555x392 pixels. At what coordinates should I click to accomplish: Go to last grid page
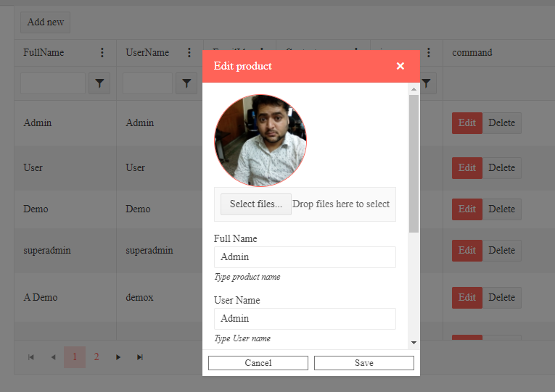click(140, 357)
